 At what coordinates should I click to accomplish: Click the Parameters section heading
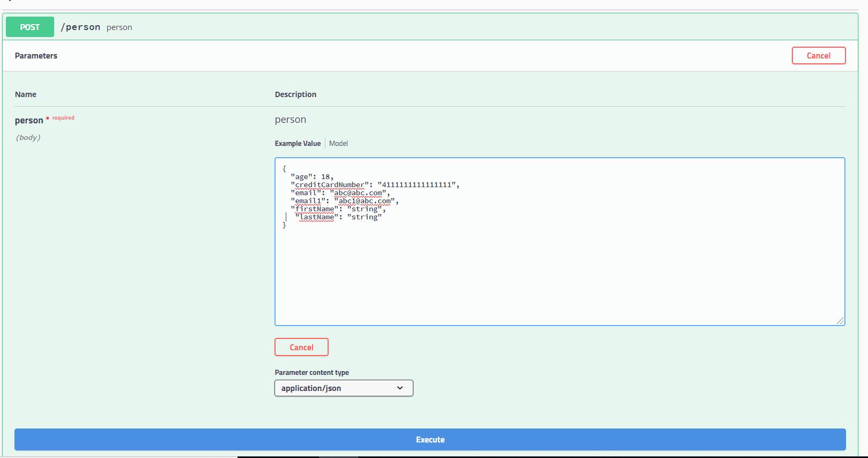[x=36, y=56]
